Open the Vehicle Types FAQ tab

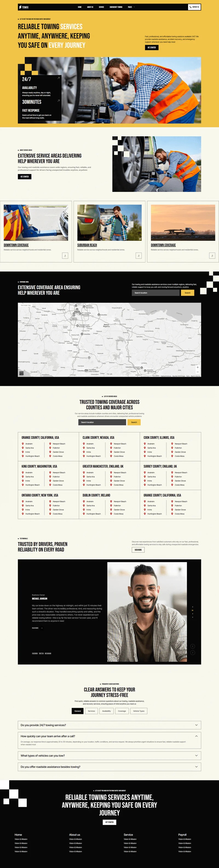139,711
